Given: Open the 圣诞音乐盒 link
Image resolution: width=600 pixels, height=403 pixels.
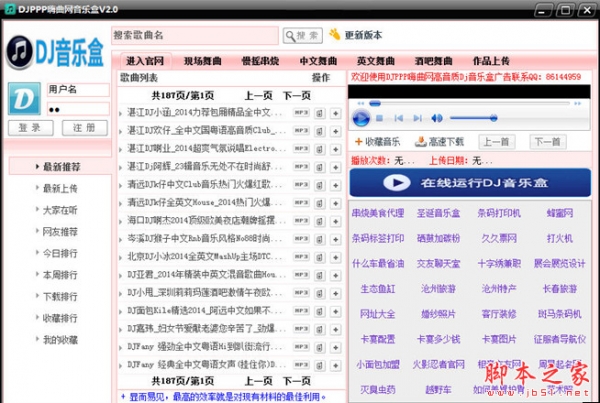Looking at the screenshot, I should click(439, 213).
